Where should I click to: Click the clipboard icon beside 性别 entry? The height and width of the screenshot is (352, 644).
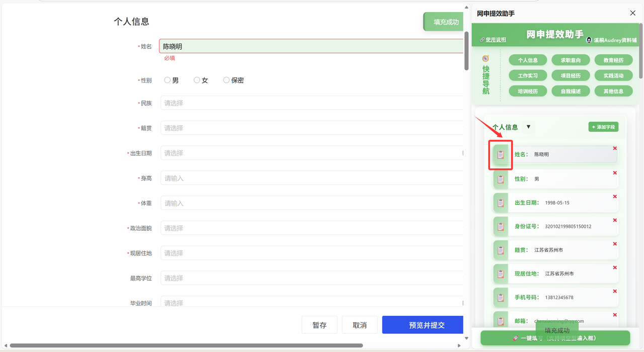(501, 179)
